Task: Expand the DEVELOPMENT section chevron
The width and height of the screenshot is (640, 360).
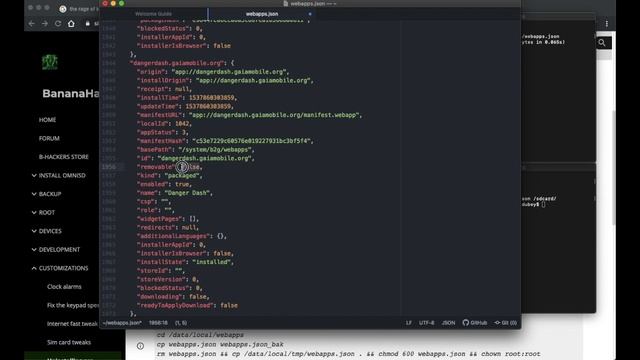Action: (34, 249)
